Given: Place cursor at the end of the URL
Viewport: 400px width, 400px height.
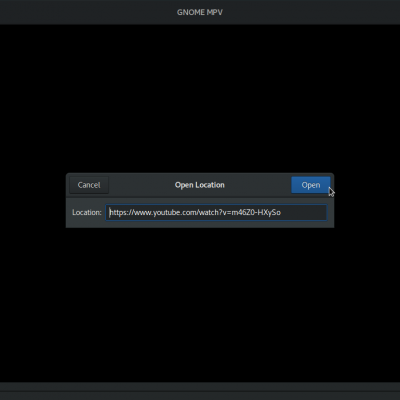Looking at the screenshot, I should point(281,212).
